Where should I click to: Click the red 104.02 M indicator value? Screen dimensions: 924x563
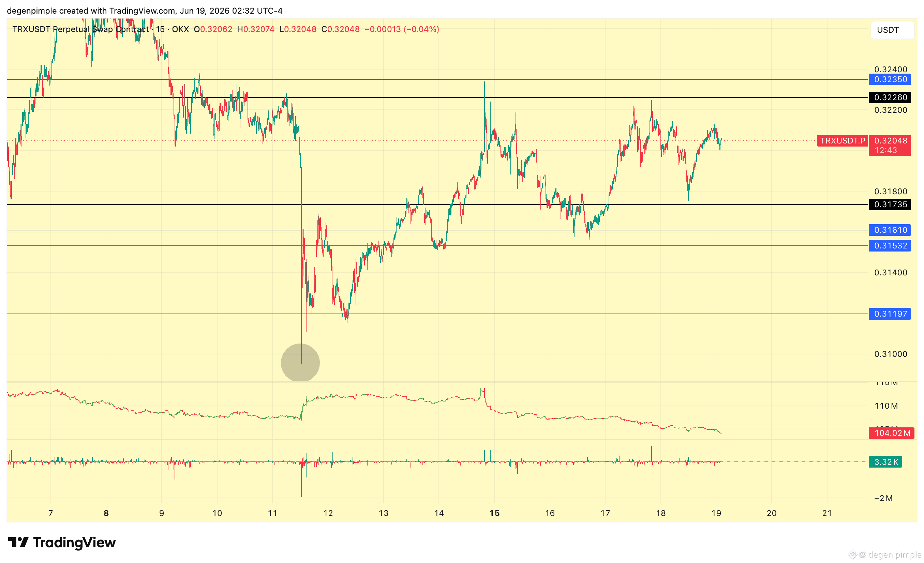pos(891,433)
